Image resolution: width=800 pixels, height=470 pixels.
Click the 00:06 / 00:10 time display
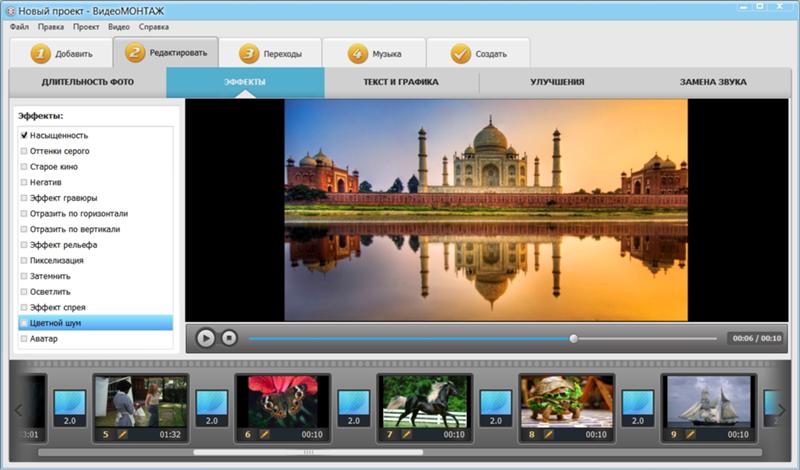coord(757,338)
